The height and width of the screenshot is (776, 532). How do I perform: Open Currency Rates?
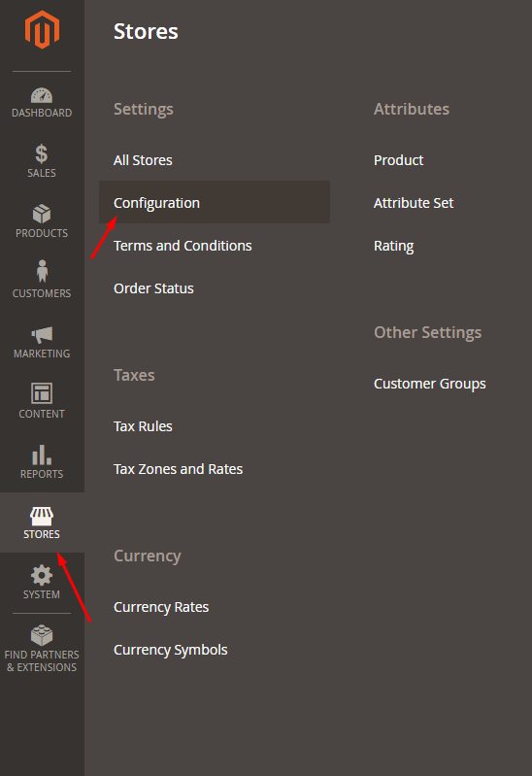tap(161, 607)
